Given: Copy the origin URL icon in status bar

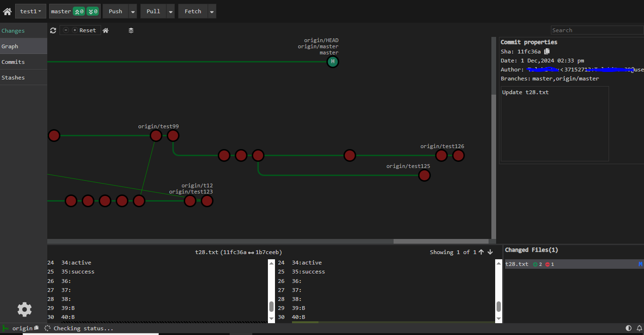Looking at the screenshot, I should pyautogui.click(x=36, y=328).
